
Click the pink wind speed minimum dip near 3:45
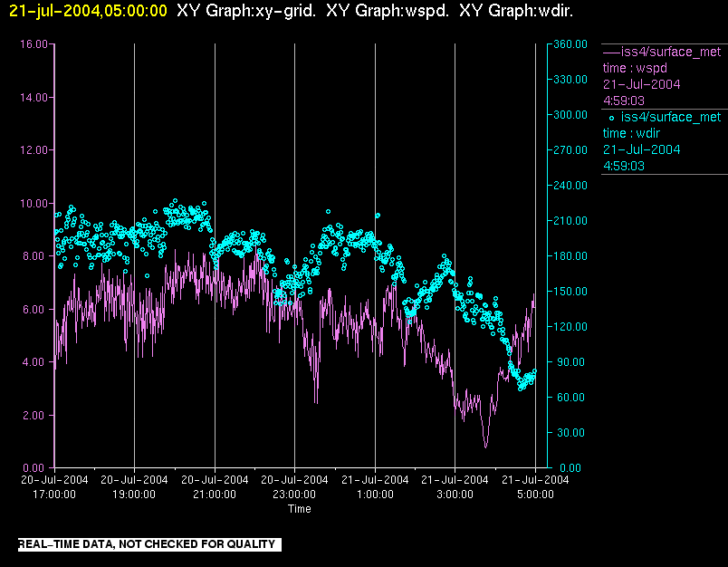point(485,446)
